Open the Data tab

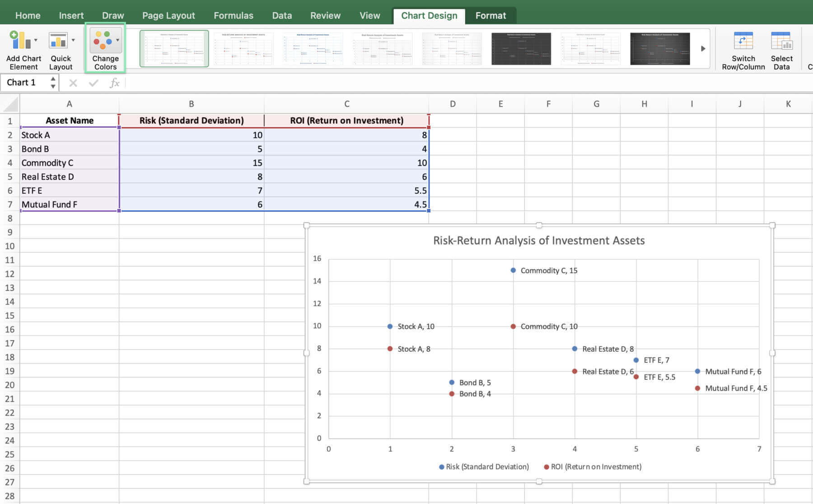point(282,15)
